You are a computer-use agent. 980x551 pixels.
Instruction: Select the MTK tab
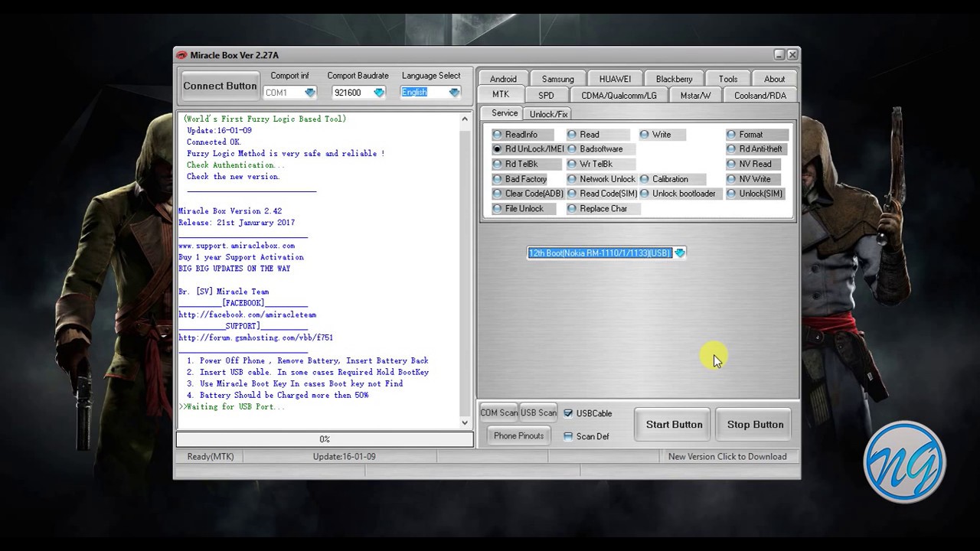(x=501, y=95)
